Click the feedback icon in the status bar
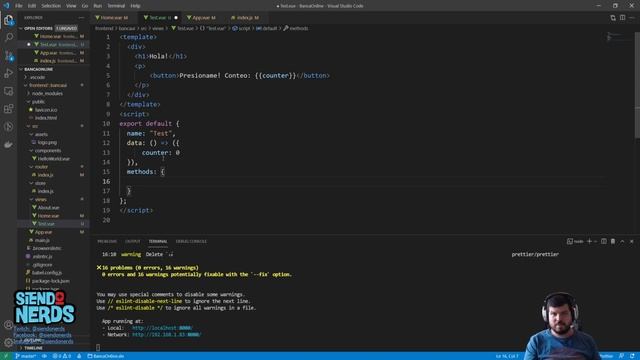 (622, 356)
